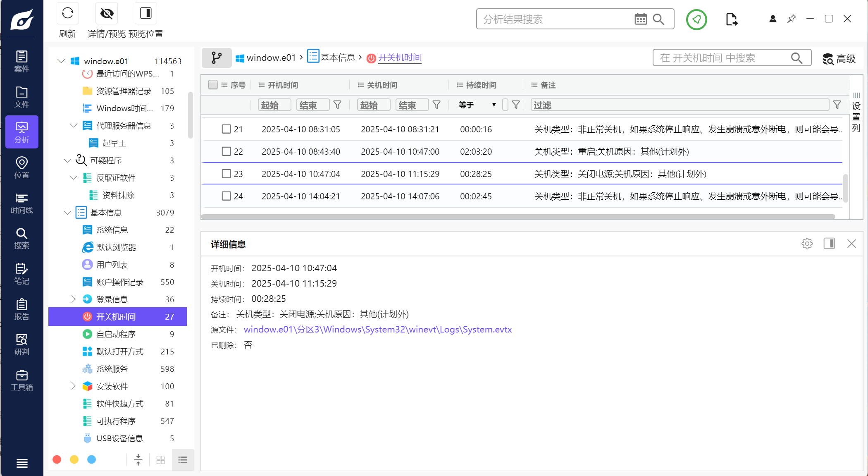The width and height of the screenshot is (868, 476).
Task: Sort by the 持续时间 column header
Action: point(481,85)
